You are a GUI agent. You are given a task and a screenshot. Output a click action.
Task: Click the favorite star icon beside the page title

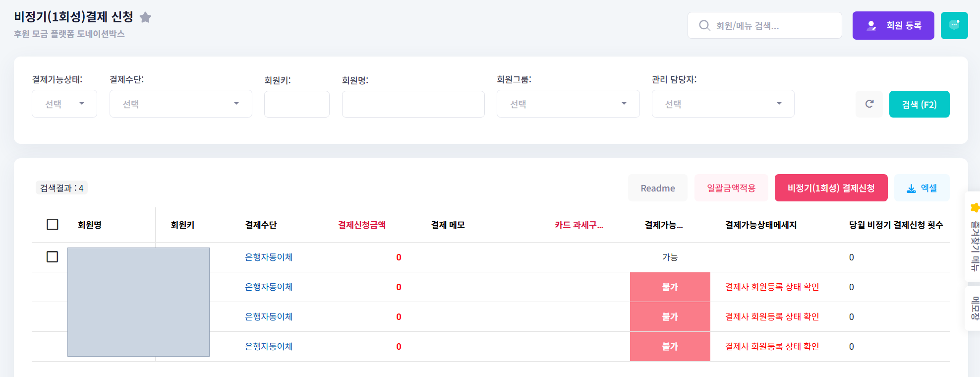click(145, 17)
